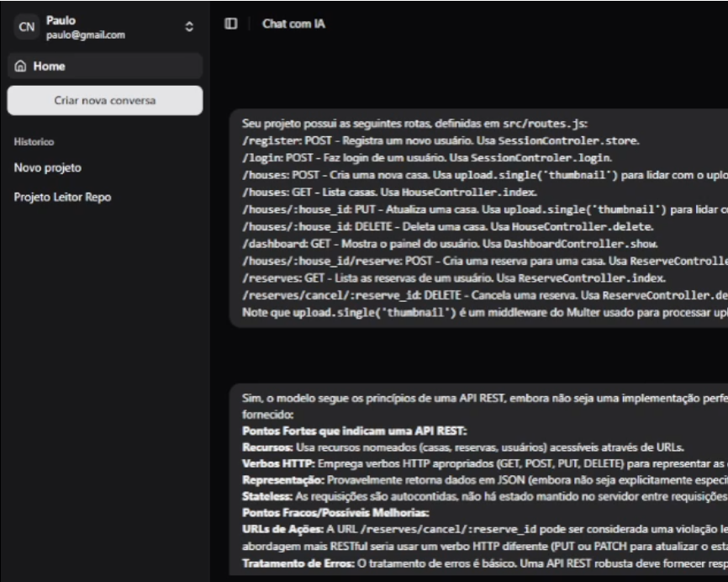Image resolution: width=728 pixels, height=582 pixels.
Task: Open the Novo projeto conversation
Action: click(x=48, y=168)
